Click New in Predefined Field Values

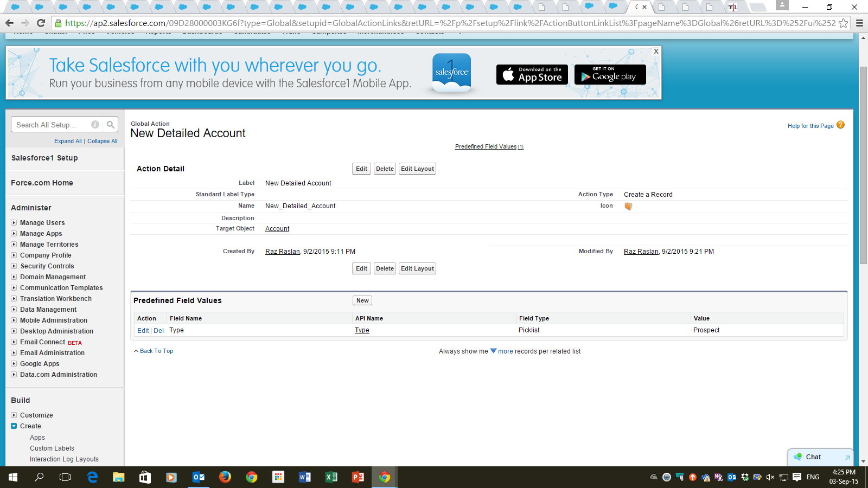[x=362, y=300]
